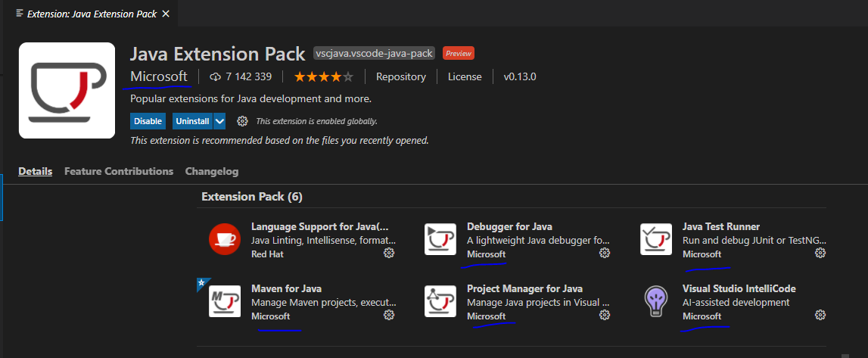Select the Java Test Runner extension icon
The image size is (868, 358).
(656, 239)
